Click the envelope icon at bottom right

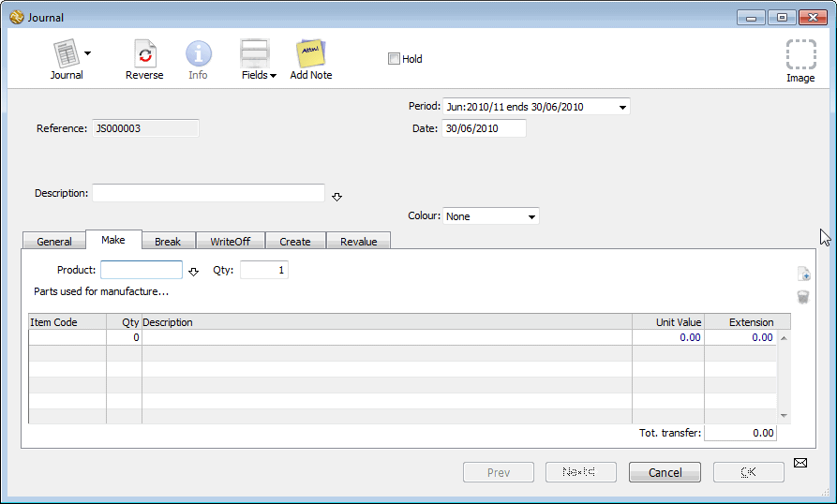click(x=800, y=462)
